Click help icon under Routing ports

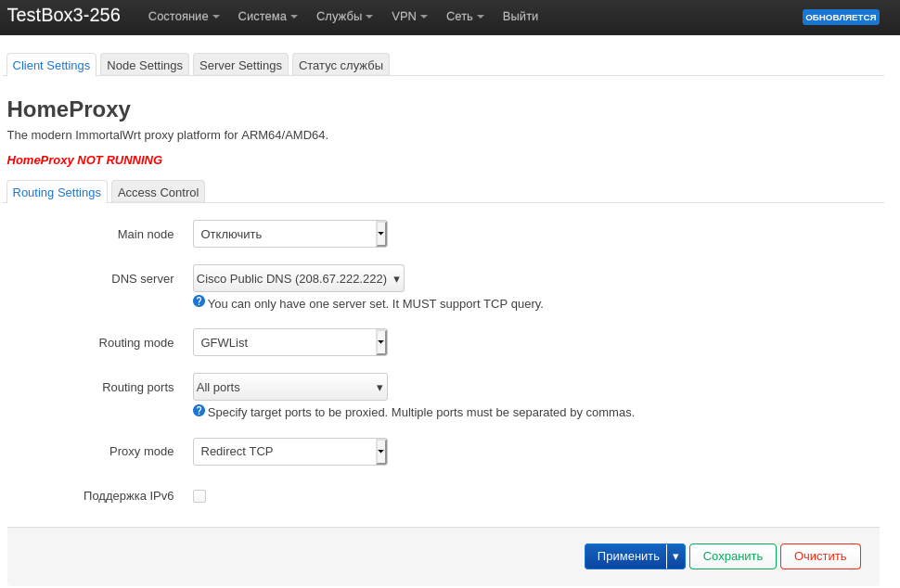199,411
